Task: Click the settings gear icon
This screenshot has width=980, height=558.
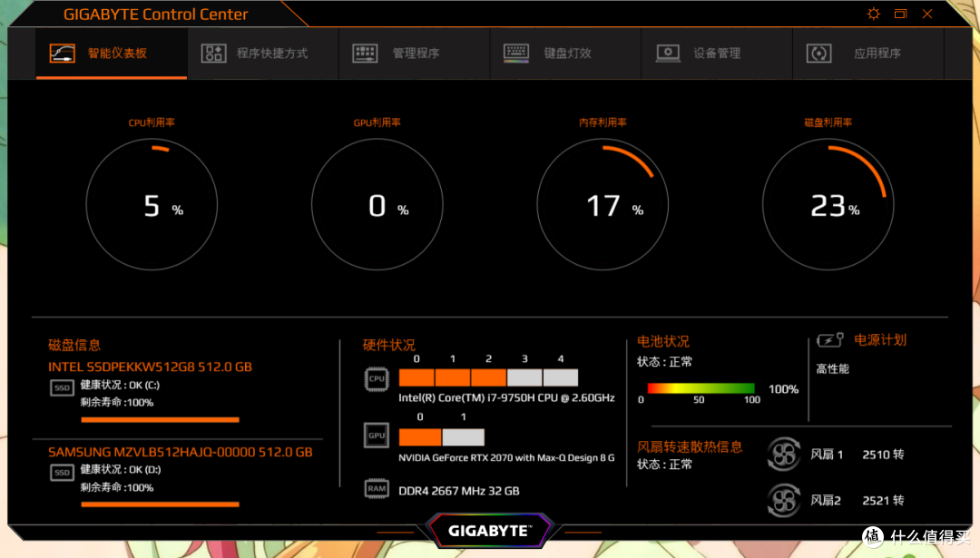Action: [874, 14]
